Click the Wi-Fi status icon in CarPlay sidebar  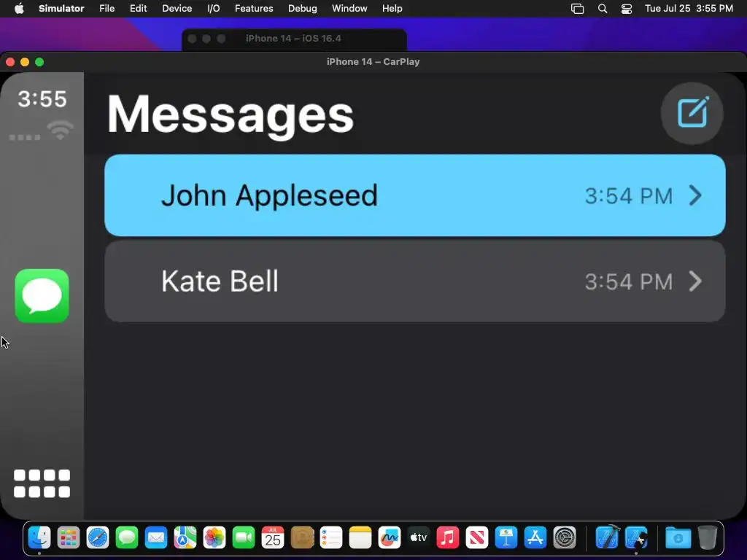[x=60, y=131]
